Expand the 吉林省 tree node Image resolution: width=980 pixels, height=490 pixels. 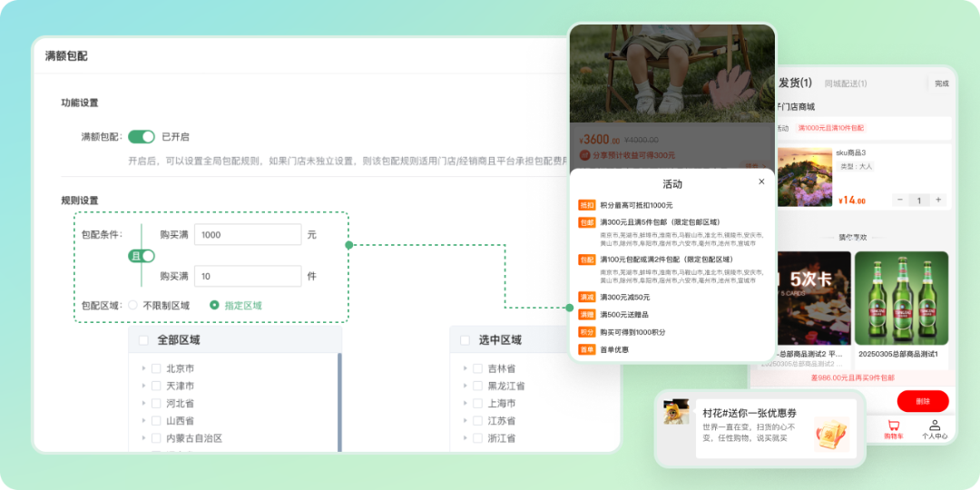(x=465, y=368)
